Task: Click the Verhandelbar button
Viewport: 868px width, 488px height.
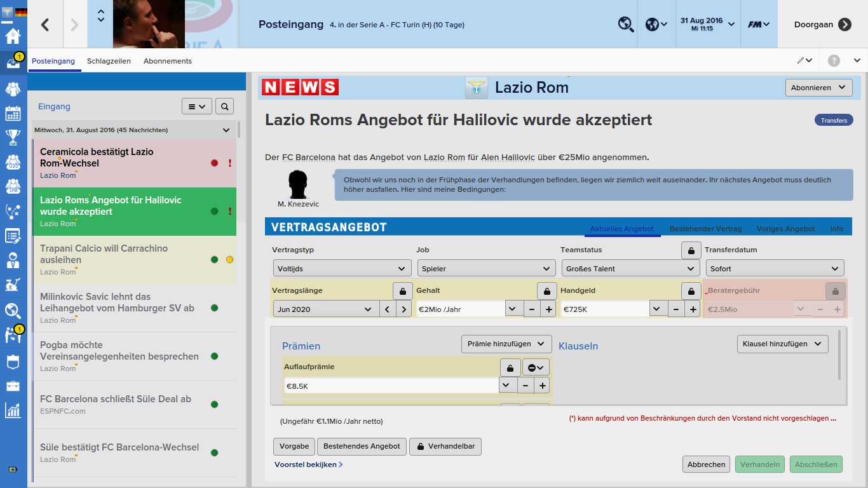Action: coord(445,446)
